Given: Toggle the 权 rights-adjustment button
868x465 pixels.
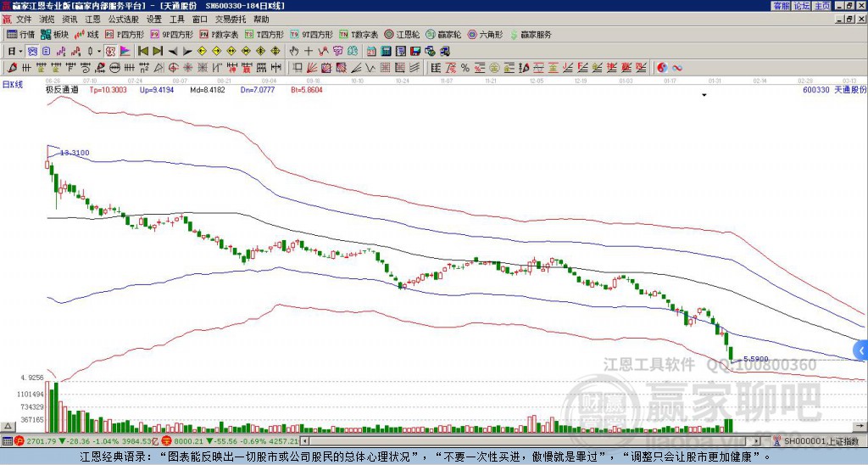Looking at the screenshot, I should point(110,52).
